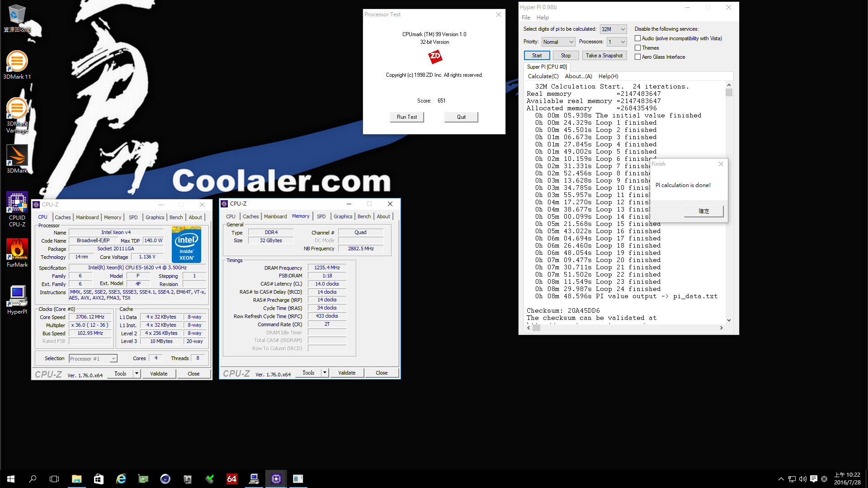
Task: Click the Super PI horizontal scrollbar right arrow
Action: tap(722, 328)
